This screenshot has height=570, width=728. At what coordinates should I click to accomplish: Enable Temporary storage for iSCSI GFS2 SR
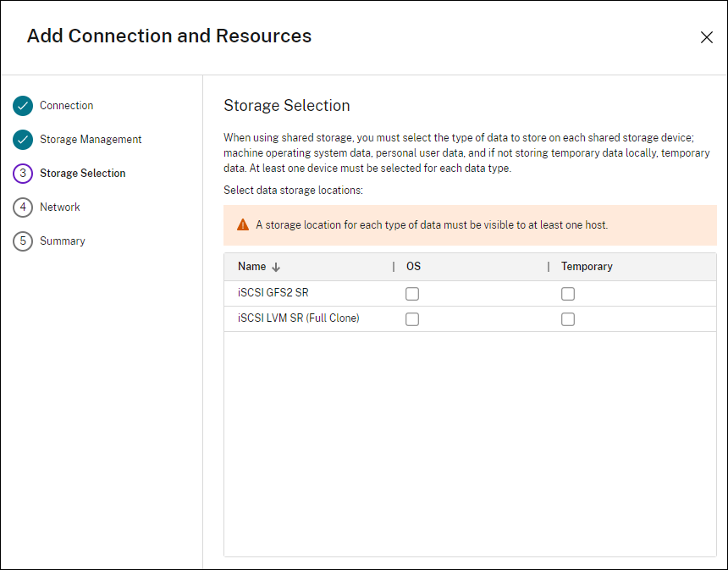pyautogui.click(x=568, y=294)
